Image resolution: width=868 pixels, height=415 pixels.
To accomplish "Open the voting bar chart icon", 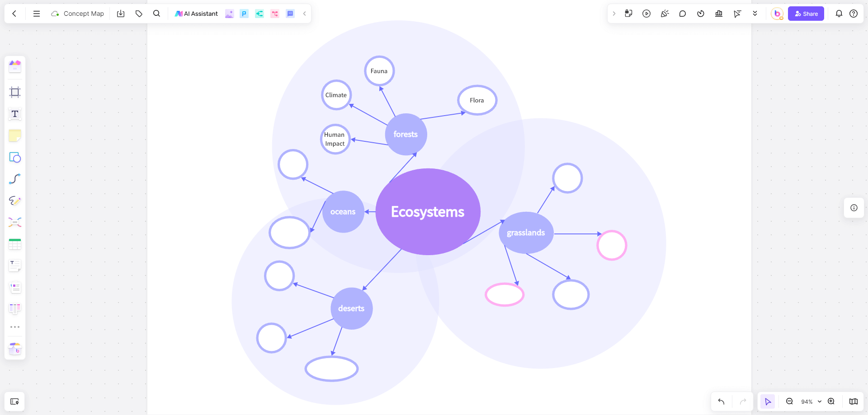I will pos(719,14).
